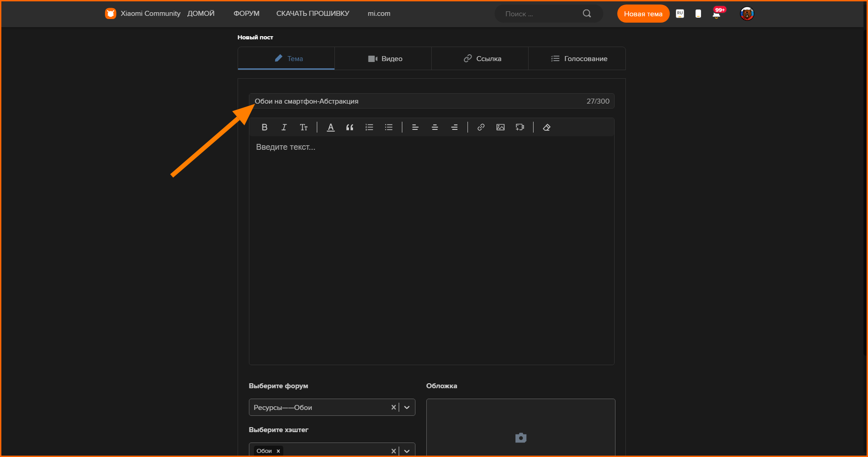The image size is (868, 457).
Task: Expand the hashtag dropdown arrow
Action: click(407, 451)
